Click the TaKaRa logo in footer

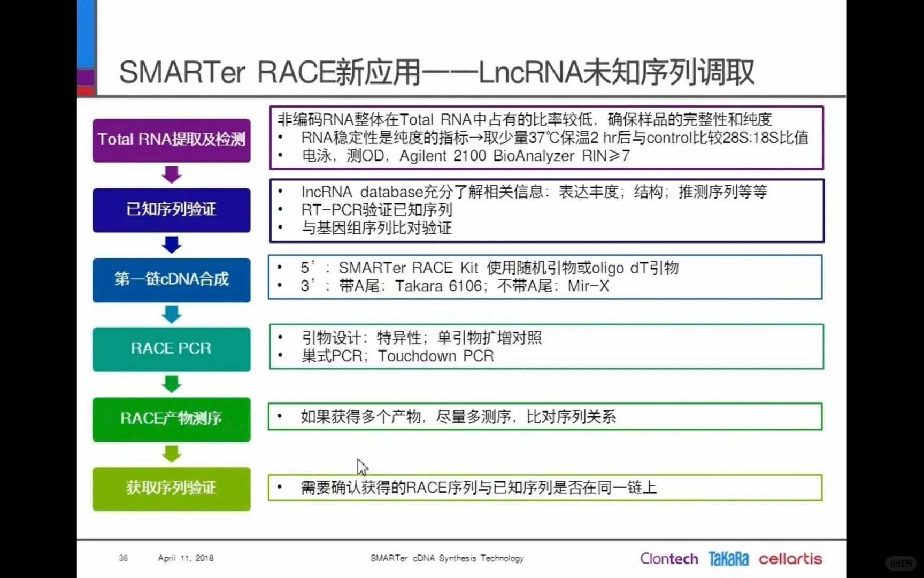pos(728,559)
